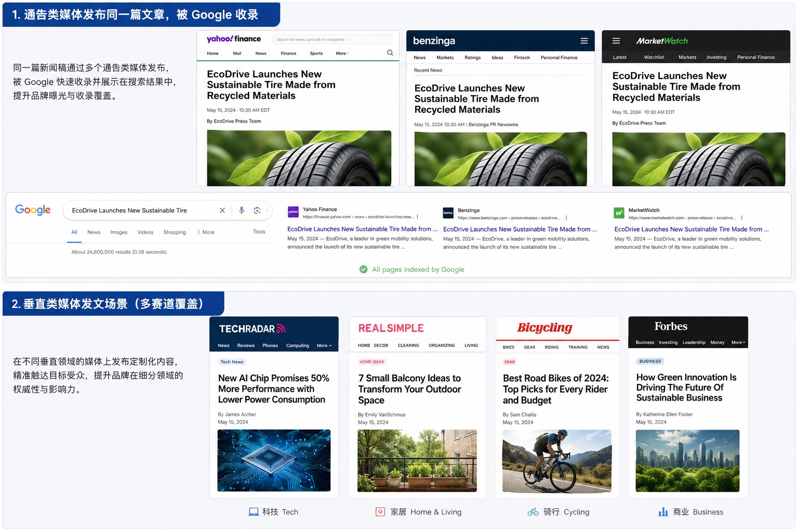798x532 pixels.
Task: Click the bicycle icon next to 骑行 Cycling
Action: point(533,512)
